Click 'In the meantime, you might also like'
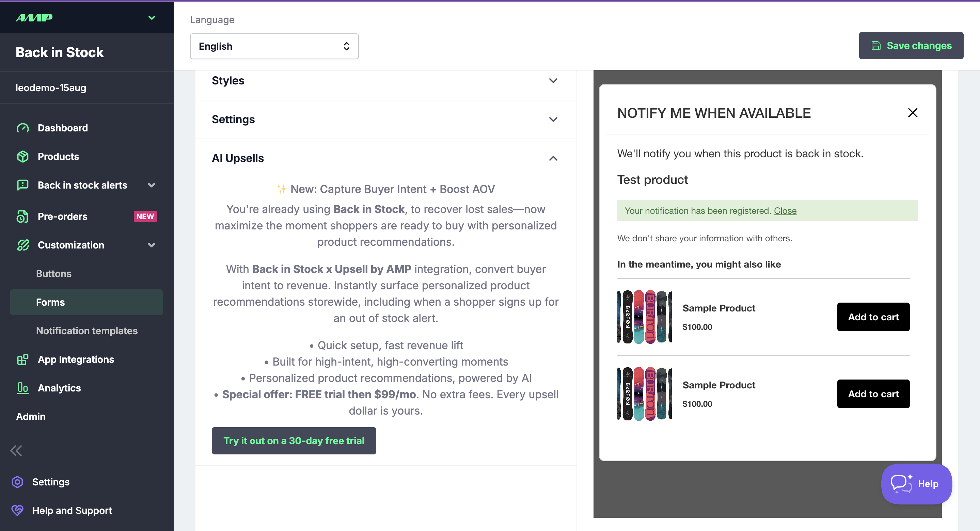 click(x=699, y=264)
